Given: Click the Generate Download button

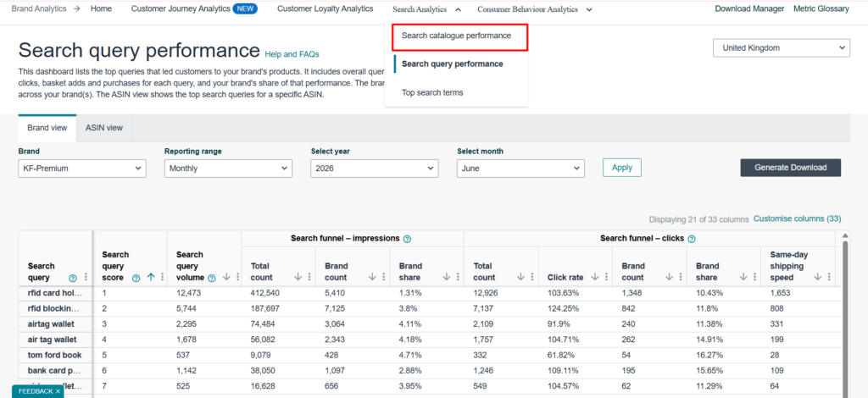Looking at the screenshot, I should pos(791,168).
